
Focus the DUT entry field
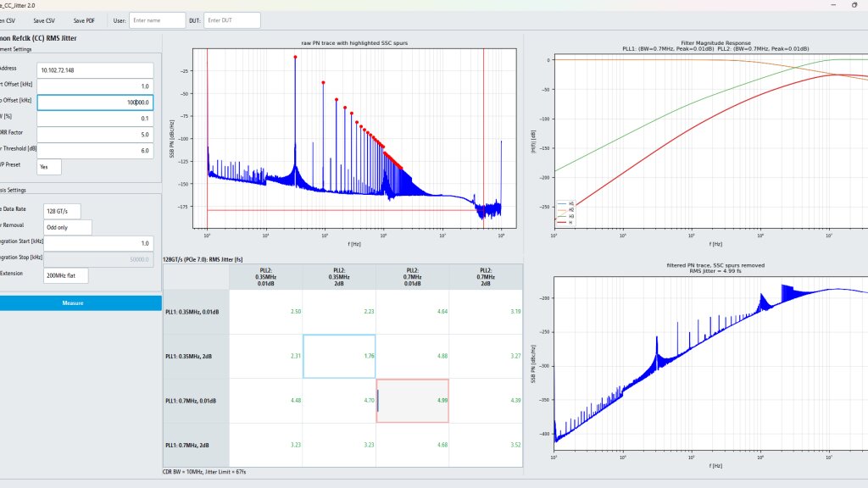[x=232, y=20]
